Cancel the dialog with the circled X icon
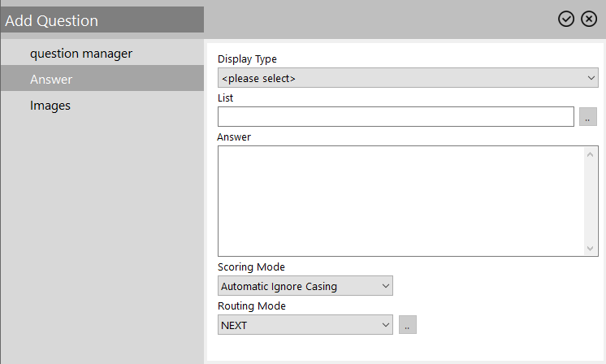 589,19
